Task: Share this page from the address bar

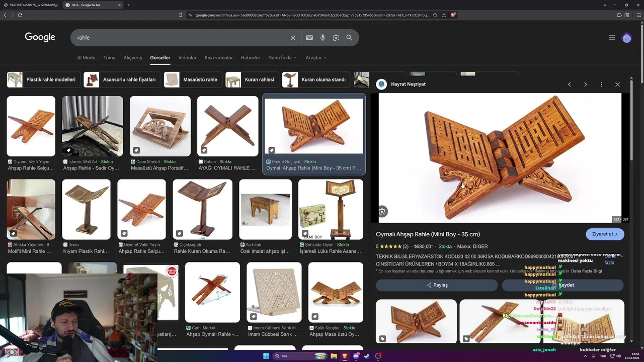Action: tap(444, 15)
